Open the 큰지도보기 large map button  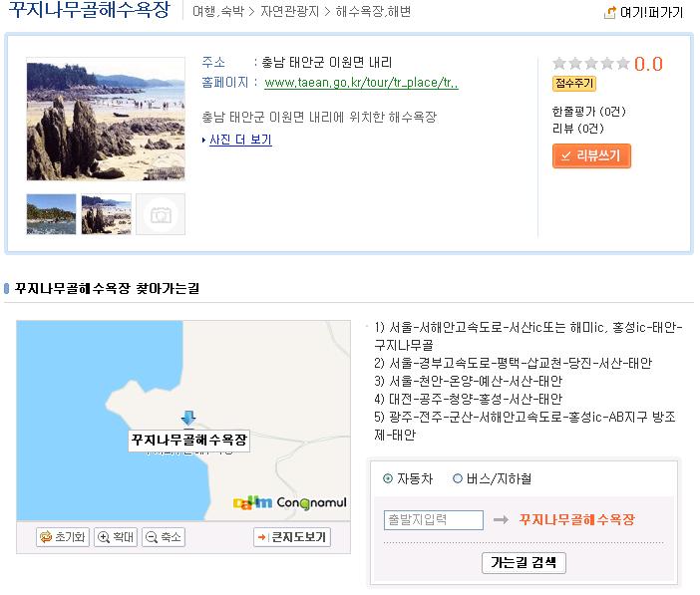point(292,536)
